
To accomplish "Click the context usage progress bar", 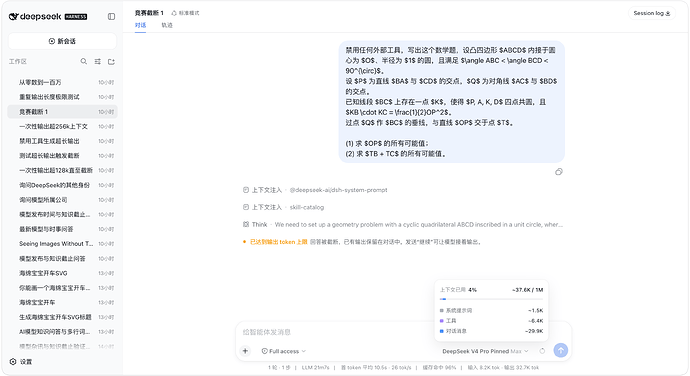I will pyautogui.click(x=491, y=299).
